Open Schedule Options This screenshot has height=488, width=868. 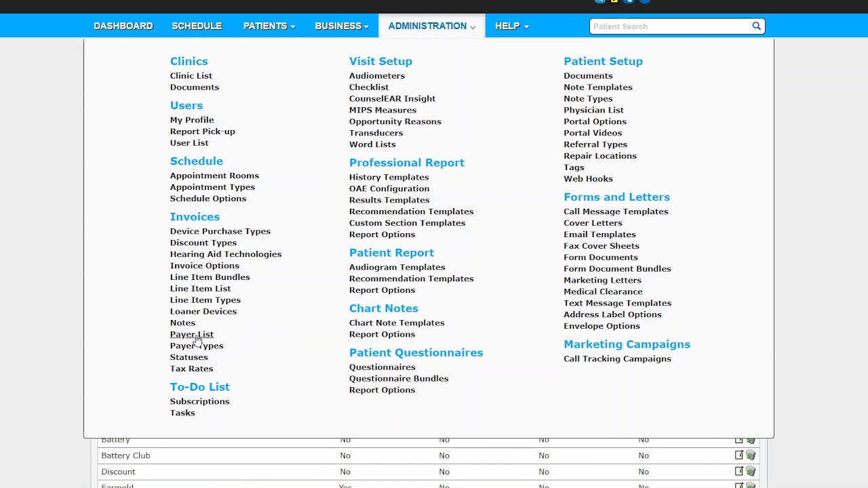(x=208, y=199)
